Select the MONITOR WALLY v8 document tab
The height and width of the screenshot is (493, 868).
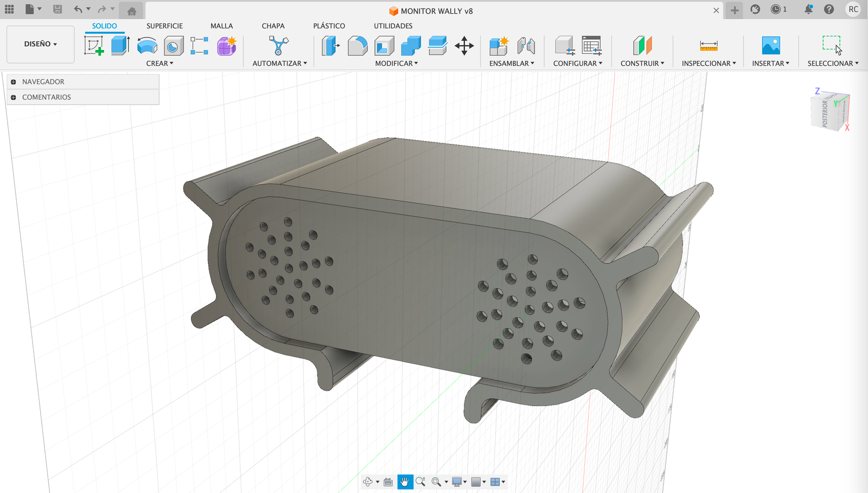pos(431,11)
